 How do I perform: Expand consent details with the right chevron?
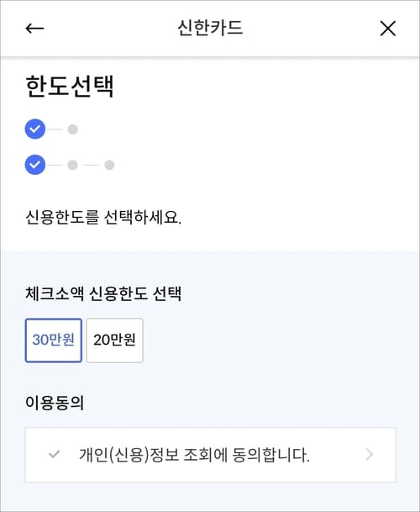pos(370,454)
